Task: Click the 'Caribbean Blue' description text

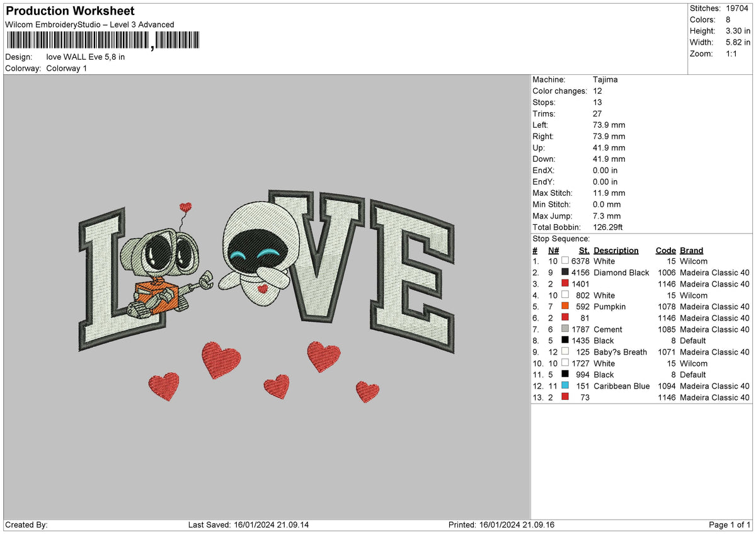Action: point(622,385)
